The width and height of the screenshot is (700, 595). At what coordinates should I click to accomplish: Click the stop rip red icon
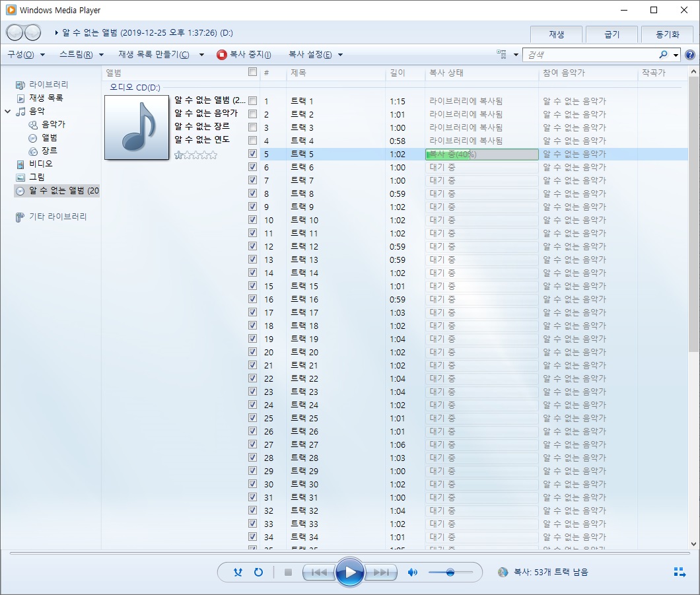click(221, 54)
